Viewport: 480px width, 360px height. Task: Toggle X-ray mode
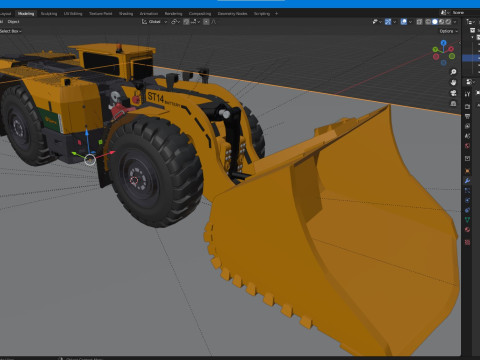pyautogui.click(x=419, y=22)
